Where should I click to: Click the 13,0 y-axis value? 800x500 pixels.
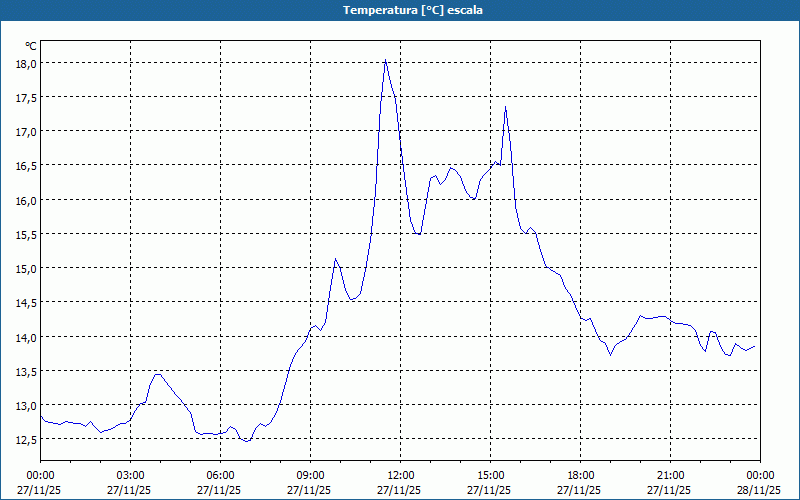click(26, 406)
